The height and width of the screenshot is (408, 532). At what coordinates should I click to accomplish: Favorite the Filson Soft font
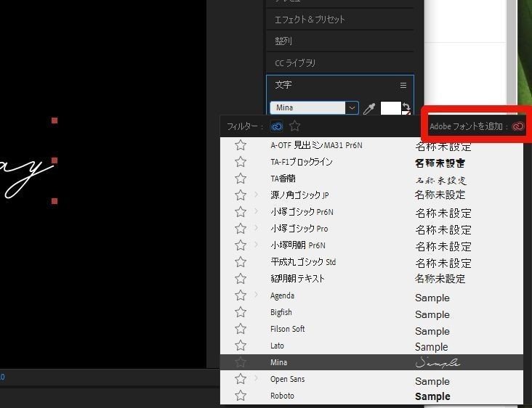(x=241, y=329)
